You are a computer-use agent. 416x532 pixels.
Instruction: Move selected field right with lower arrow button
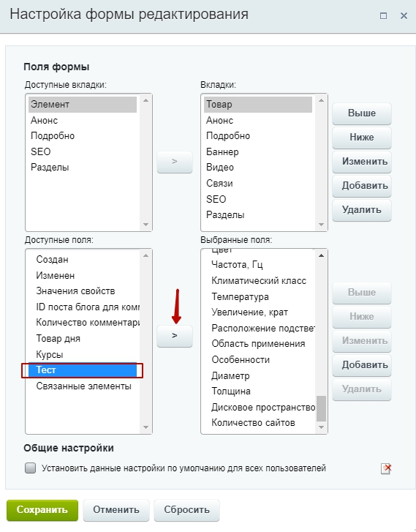click(x=175, y=336)
